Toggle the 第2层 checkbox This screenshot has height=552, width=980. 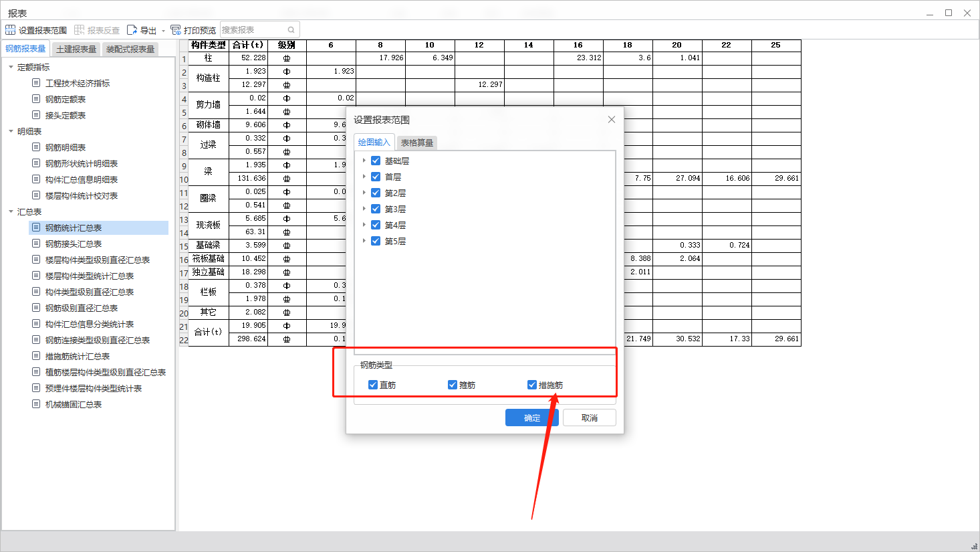pyautogui.click(x=376, y=193)
